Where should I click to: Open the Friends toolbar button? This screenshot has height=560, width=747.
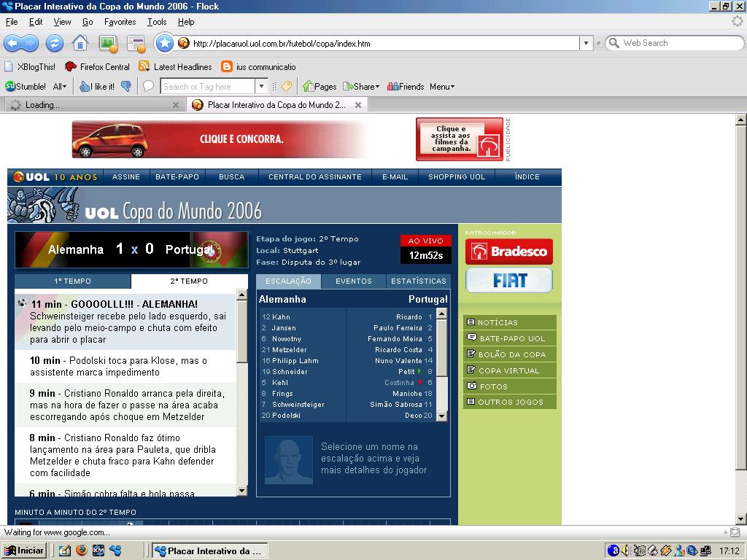point(406,86)
